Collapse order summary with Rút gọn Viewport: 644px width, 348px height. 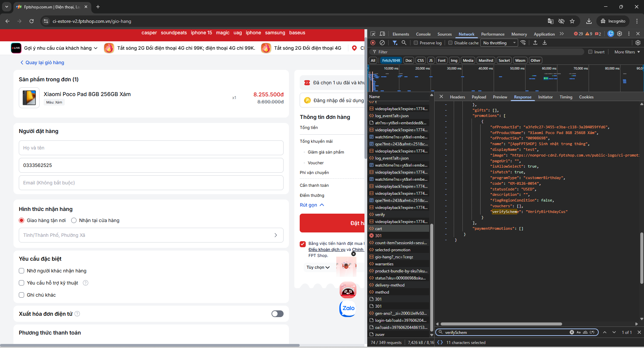pos(312,205)
